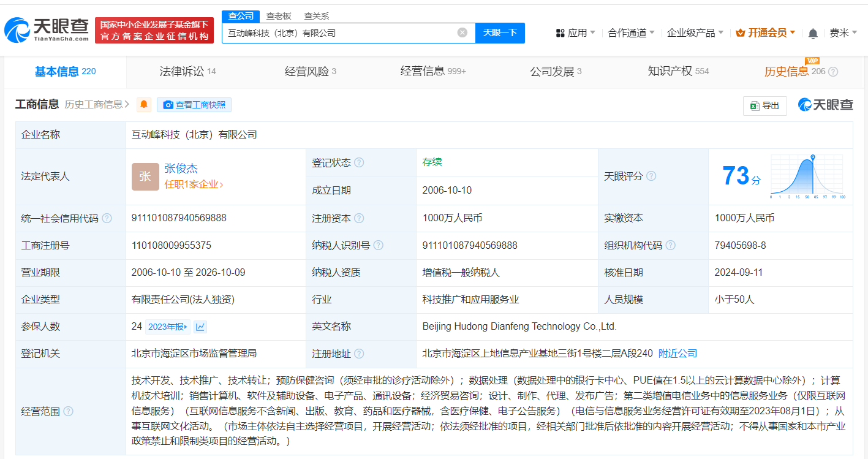868x459 pixels.
Task: Click the Excel export icon on the 导出 button
Action: pyautogui.click(x=753, y=105)
